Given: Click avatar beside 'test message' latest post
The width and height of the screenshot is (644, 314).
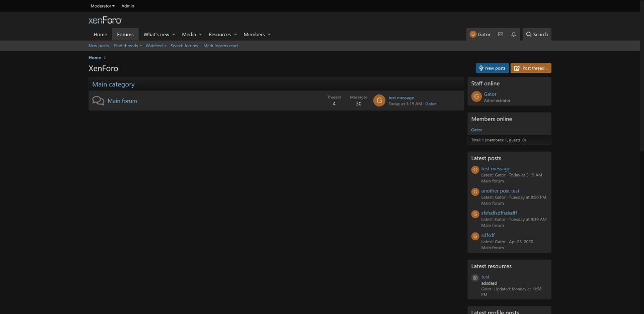Looking at the screenshot, I should [475, 170].
